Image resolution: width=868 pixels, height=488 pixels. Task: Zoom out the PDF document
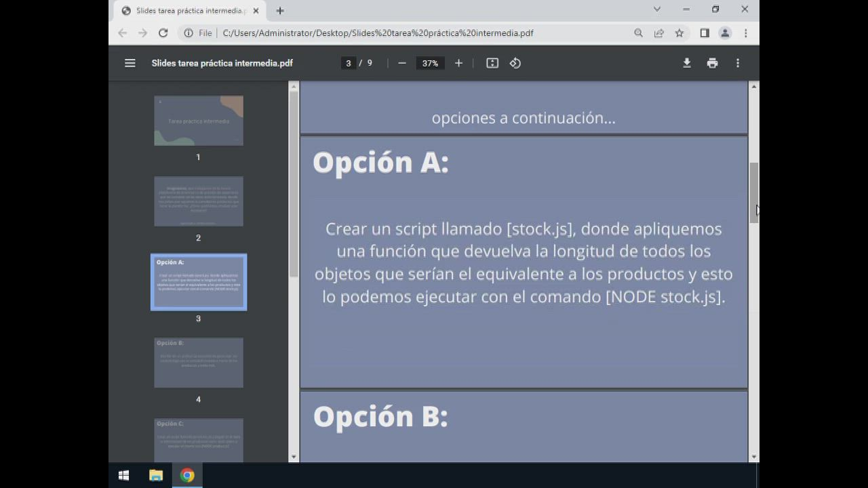[402, 63]
